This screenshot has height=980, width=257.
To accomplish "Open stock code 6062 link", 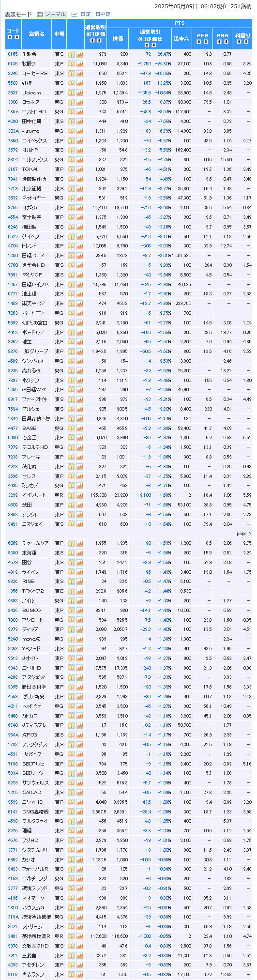I will tap(13, 543).
